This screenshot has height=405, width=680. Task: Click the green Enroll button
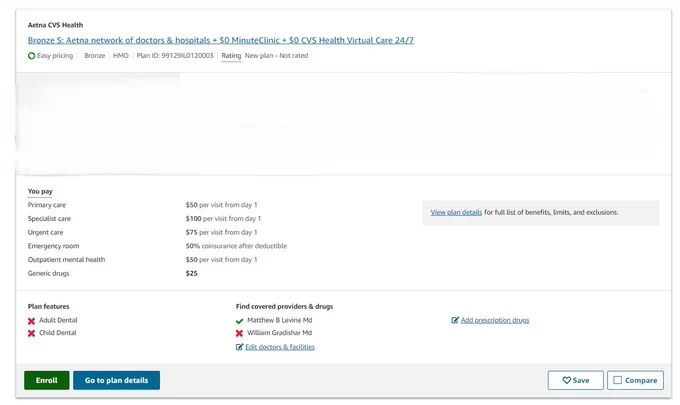[46, 380]
